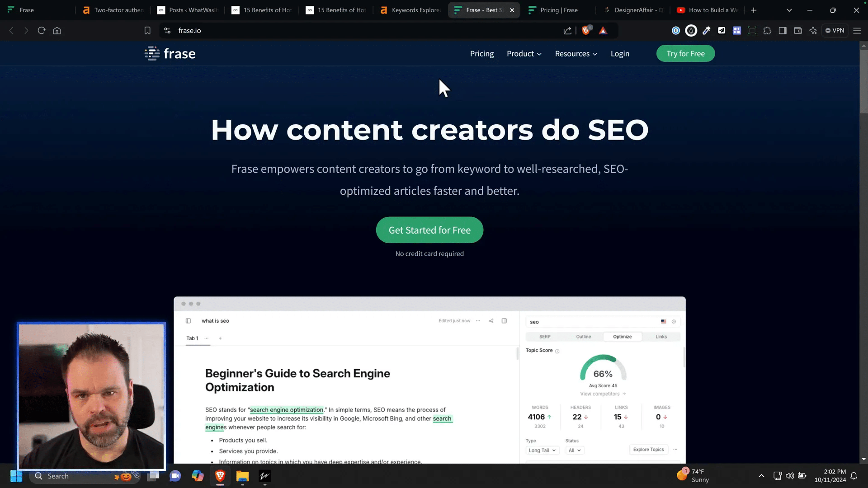The width and height of the screenshot is (868, 488).
Task: Close the active Frase - Best tab
Action: click(512, 10)
